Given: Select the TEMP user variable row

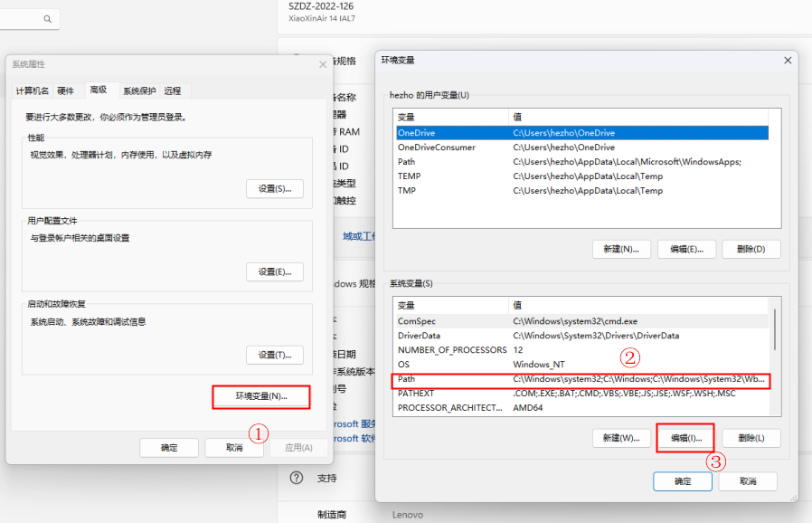Looking at the screenshot, I should pos(582,176).
